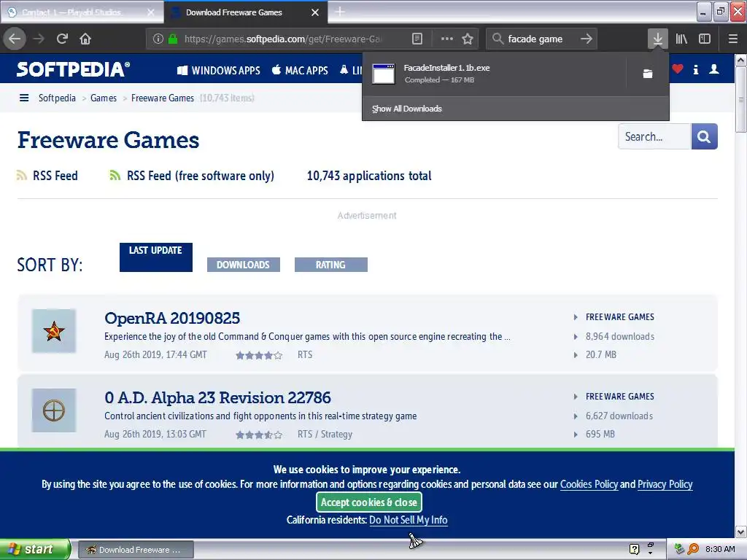The height and width of the screenshot is (560, 747).
Task: Click the browser forward arrow
Action: pos(39,39)
